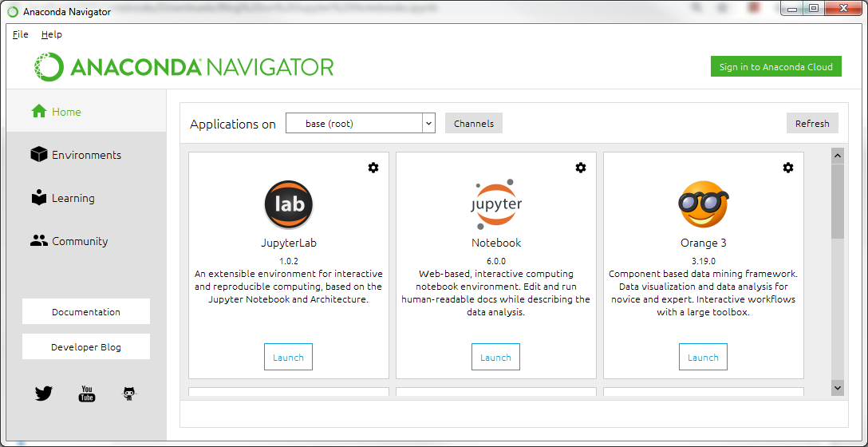Click the 'Applications on' label
The width and height of the screenshot is (868, 447).
click(232, 124)
